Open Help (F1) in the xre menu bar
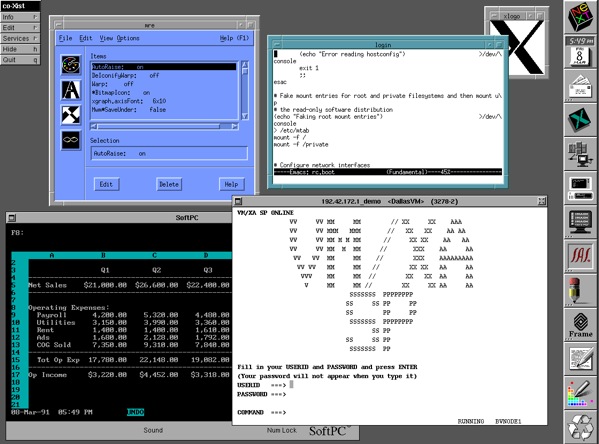The image size is (599, 444). coord(234,38)
